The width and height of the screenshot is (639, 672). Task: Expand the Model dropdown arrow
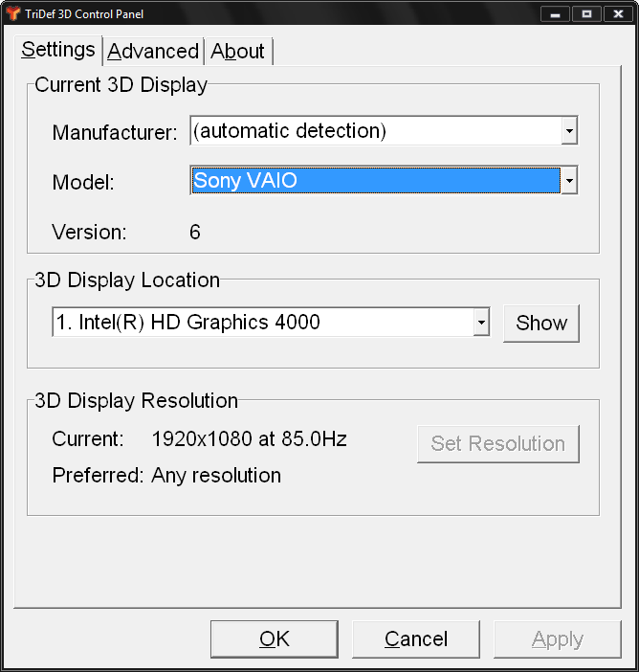click(x=569, y=180)
